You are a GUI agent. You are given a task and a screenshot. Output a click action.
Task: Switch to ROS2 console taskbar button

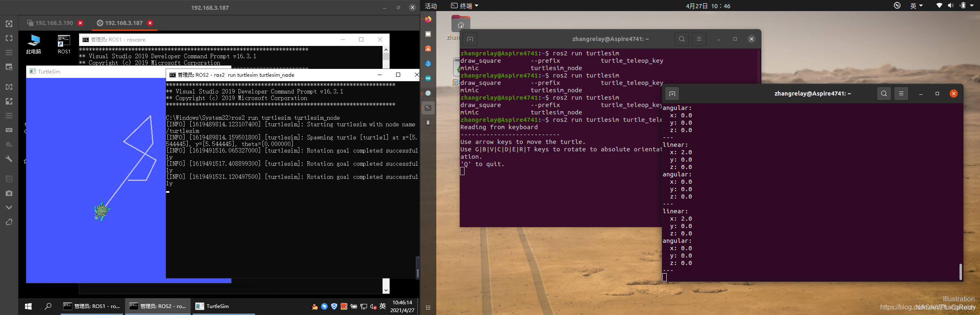tap(158, 306)
